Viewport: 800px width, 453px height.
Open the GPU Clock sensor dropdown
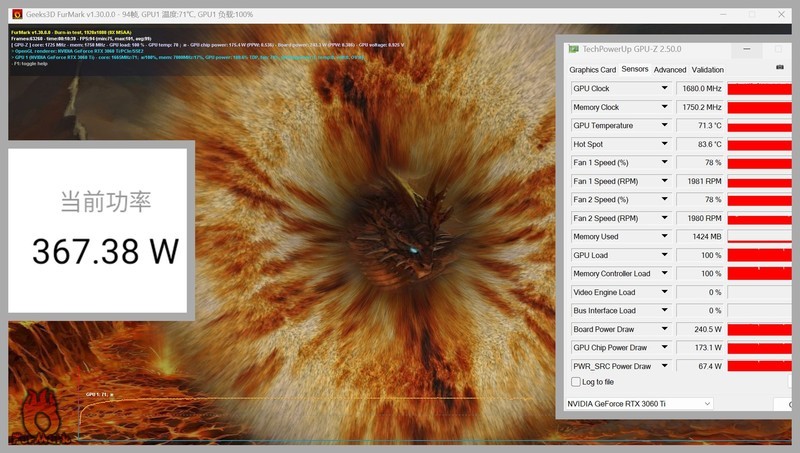(664, 89)
